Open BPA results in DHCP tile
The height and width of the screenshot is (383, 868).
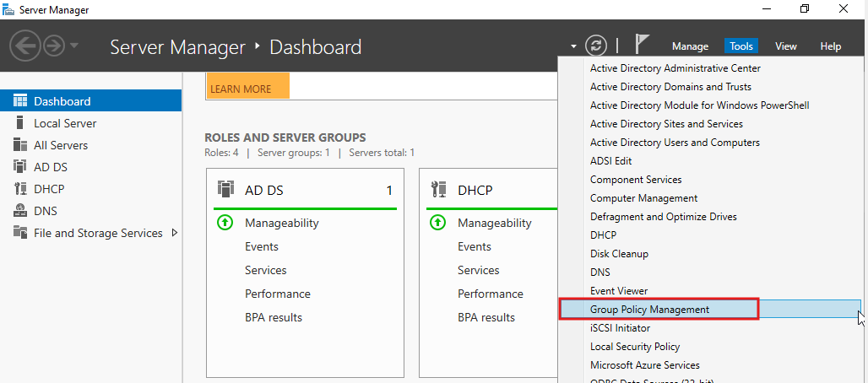[x=486, y=318]
